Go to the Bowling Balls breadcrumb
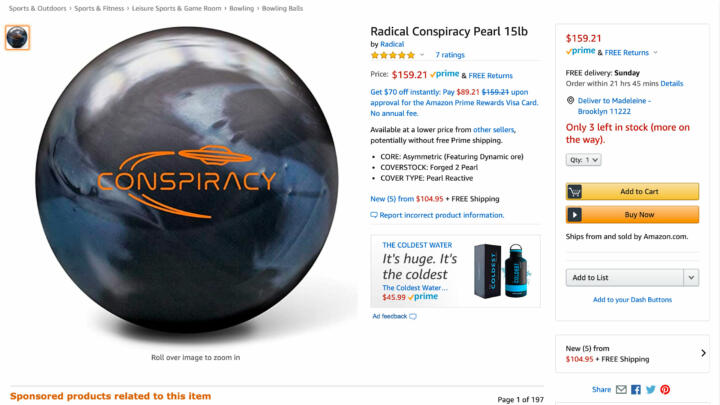 (282, 8)
